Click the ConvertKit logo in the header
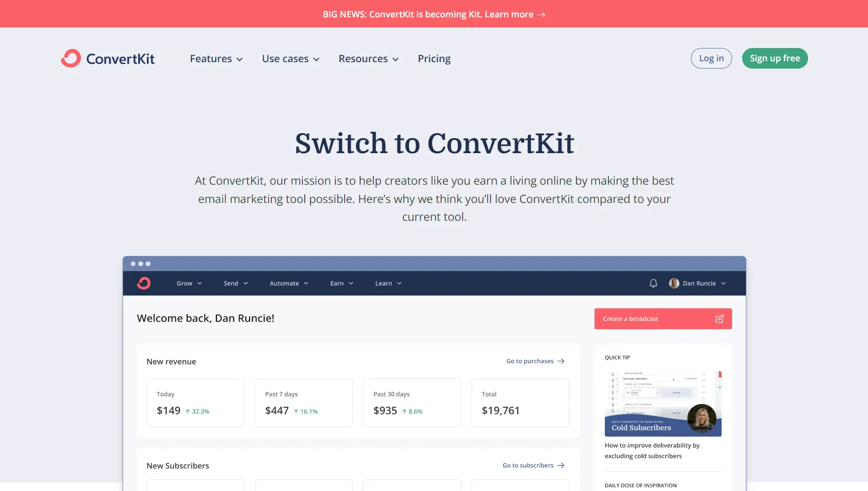Screen dimensions: 868x491 point(108,59)
